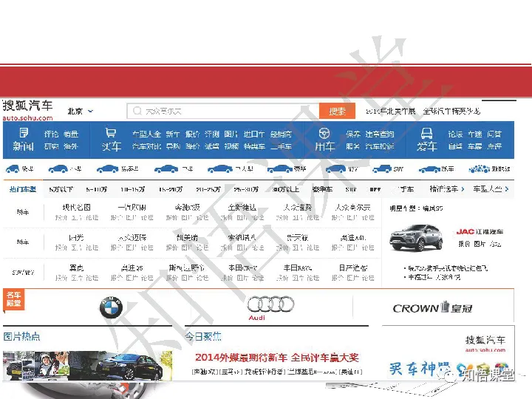Expand the arrow next to 车型大全
Screen dimensions: 532x399
[507, 189]
